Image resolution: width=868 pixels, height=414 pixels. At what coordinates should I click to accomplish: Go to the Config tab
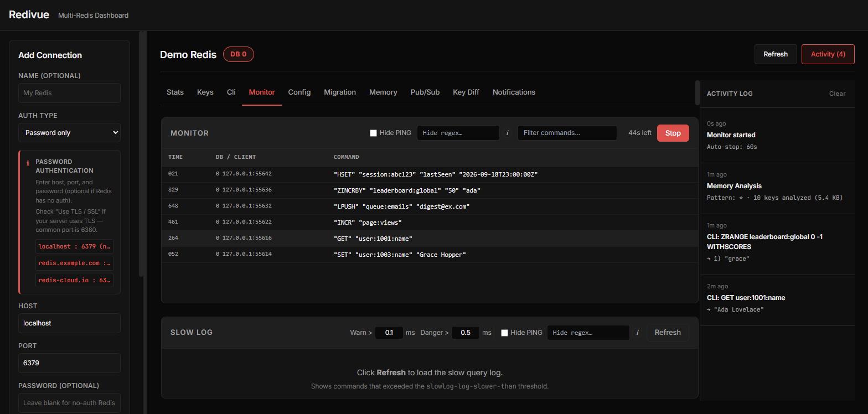pos(299,92)
